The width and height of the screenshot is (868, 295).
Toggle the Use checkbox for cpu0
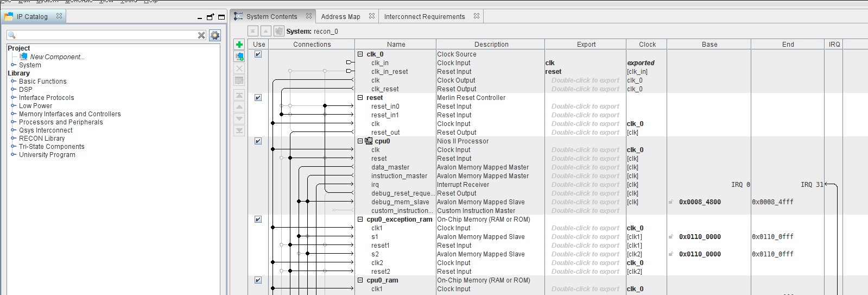click(258, 141)
